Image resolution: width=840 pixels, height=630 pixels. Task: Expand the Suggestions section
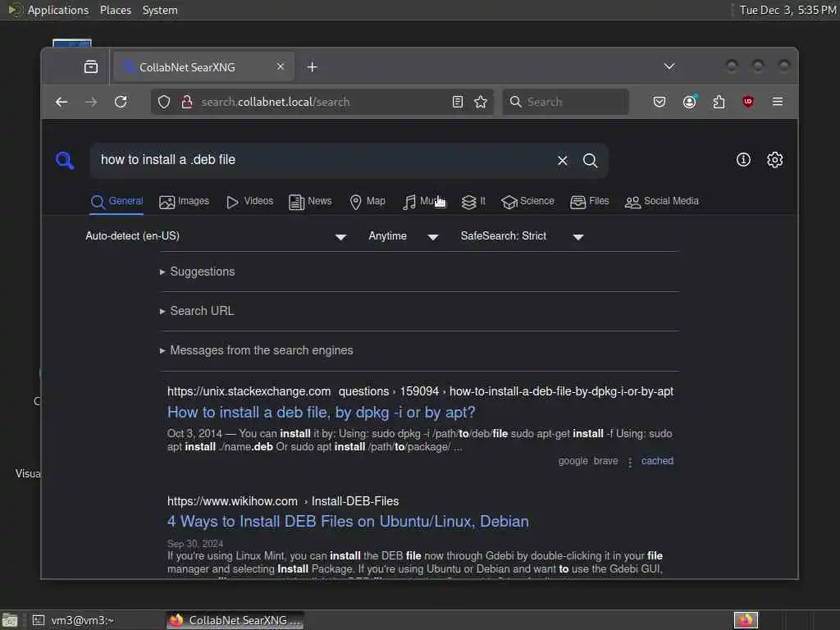(197, 272)
